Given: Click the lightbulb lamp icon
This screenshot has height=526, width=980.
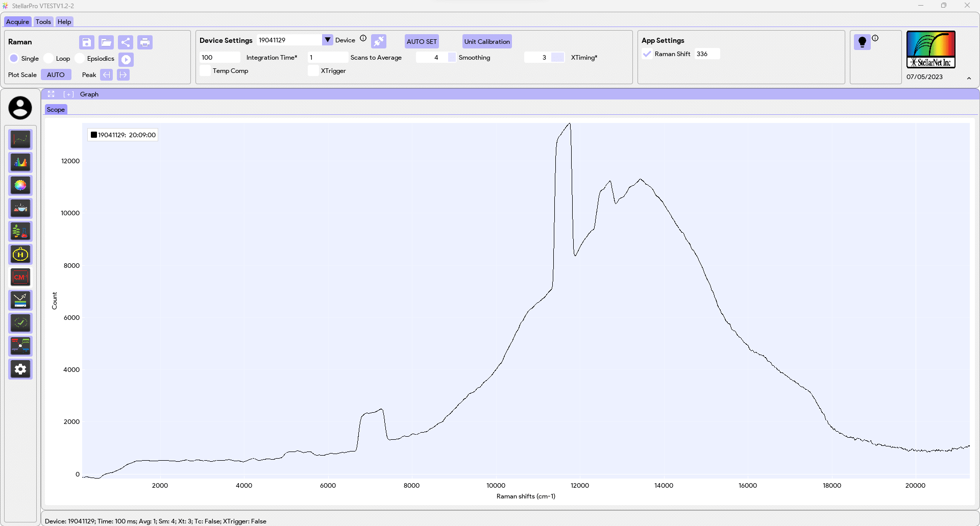Looking at the screenshot, I should coord(862,42).
